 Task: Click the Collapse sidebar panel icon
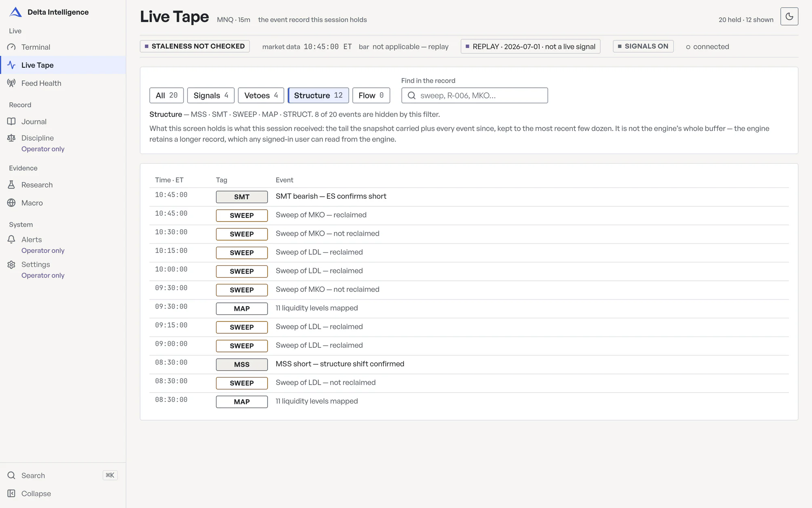[11, 493]
